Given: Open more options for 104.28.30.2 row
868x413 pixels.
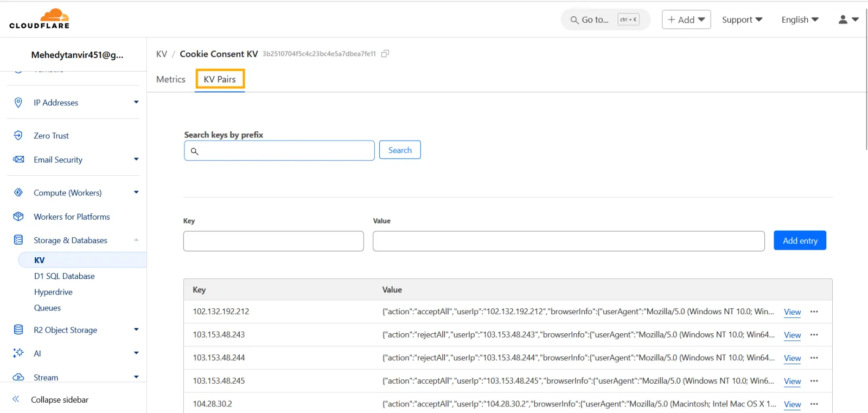Looking at the screenshot, I should coord(814,404).
